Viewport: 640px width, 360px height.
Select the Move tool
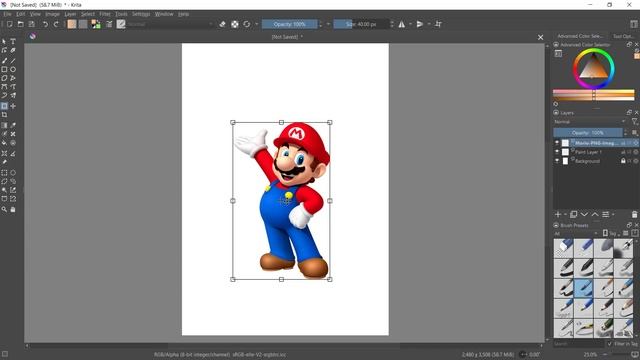pyautogui.click(x=13, y=106)
